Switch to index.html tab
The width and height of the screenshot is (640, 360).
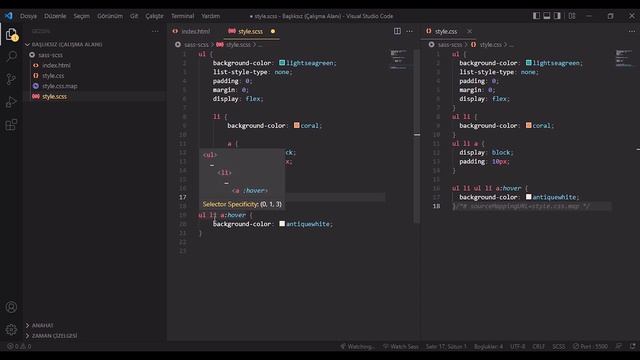(195, 31)
